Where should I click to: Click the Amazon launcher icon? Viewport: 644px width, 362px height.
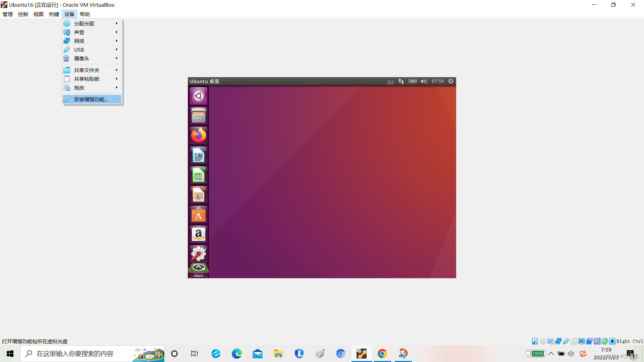tap(199, 234)
